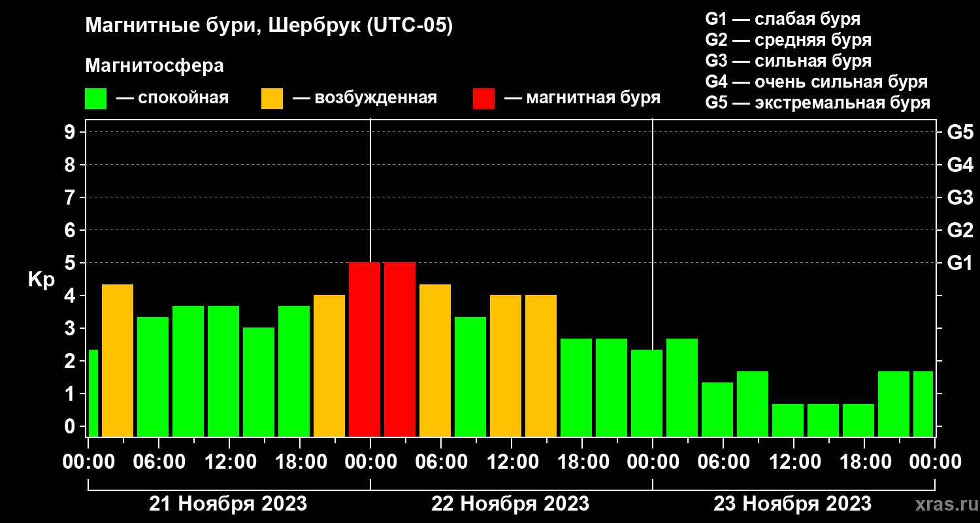Click the 'G3 — сильная буря' legend line
Image resolution: width=980 pixels, height=523 pixels.
[788, 61]
